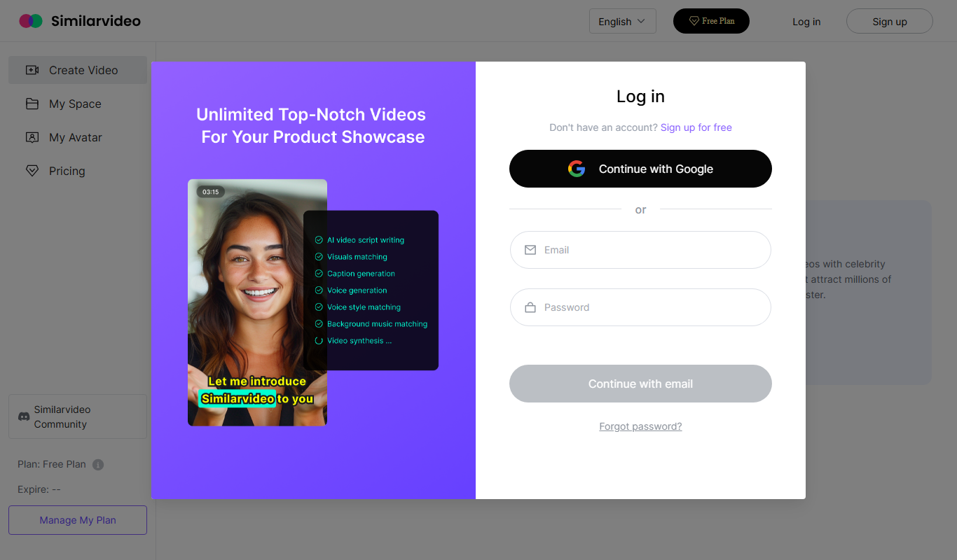The height and width of the screenshot is (560, 957).
Task: Click the Voice style matching check icon
Action: (x=319, y=307)
